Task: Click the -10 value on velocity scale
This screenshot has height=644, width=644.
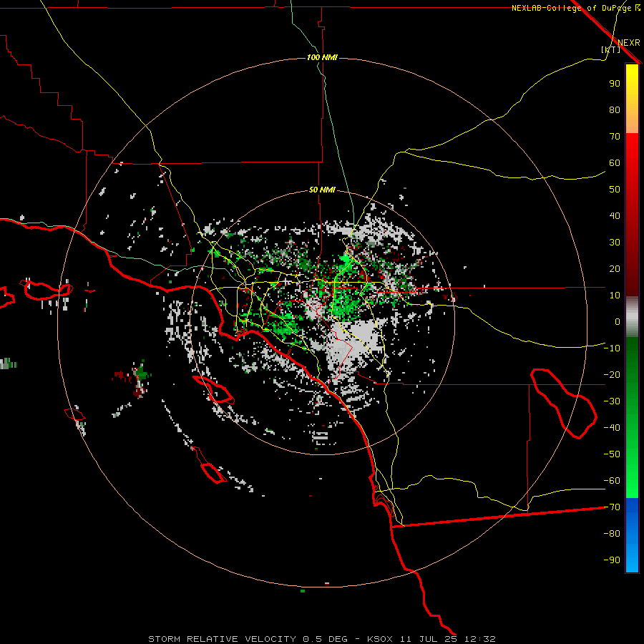Action: click(x=612, y=348)
